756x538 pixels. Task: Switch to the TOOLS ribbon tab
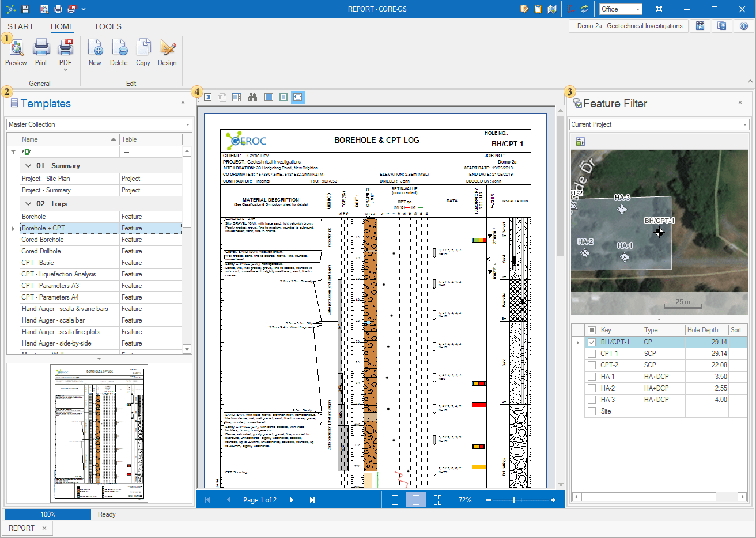tap(108, 26)
